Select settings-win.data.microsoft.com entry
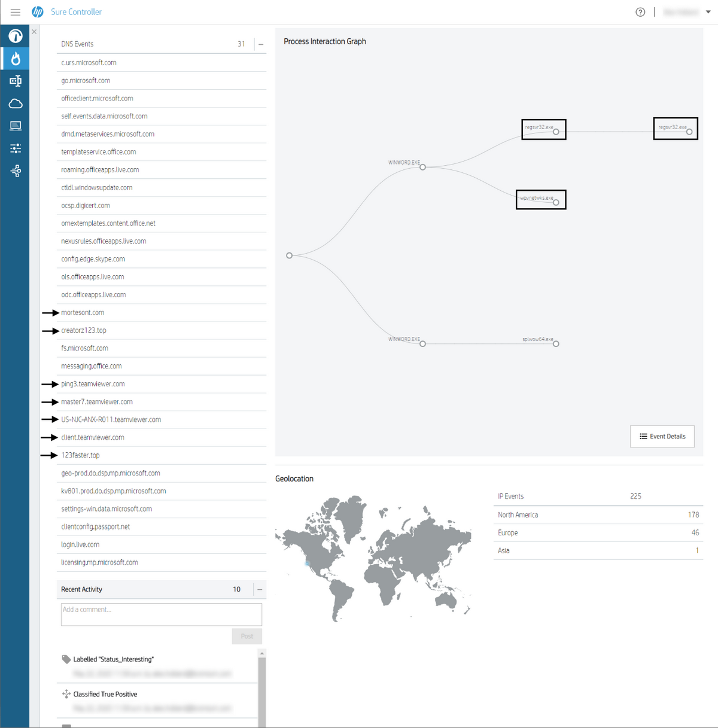Screen dimensions: 718x728 [162, 509]
